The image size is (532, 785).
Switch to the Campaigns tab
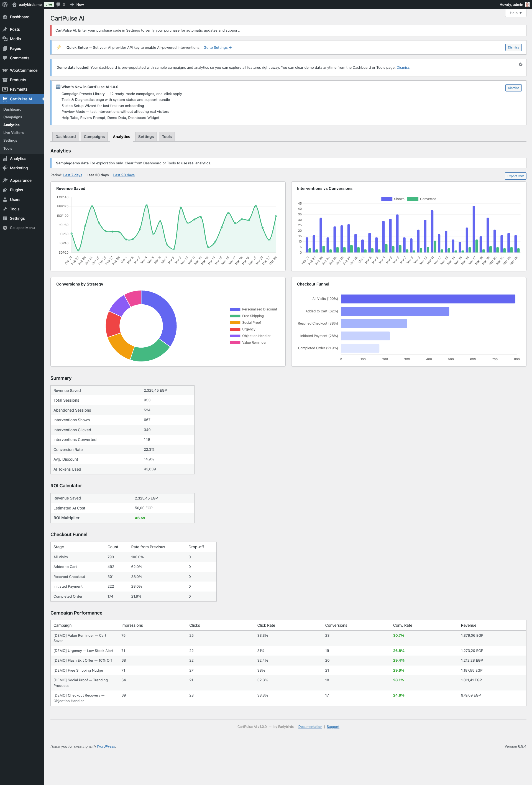coord(94,136)
